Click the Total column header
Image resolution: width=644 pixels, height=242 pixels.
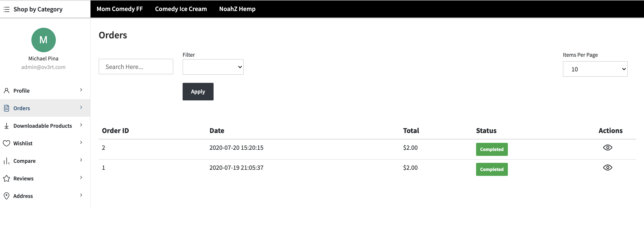411,131
